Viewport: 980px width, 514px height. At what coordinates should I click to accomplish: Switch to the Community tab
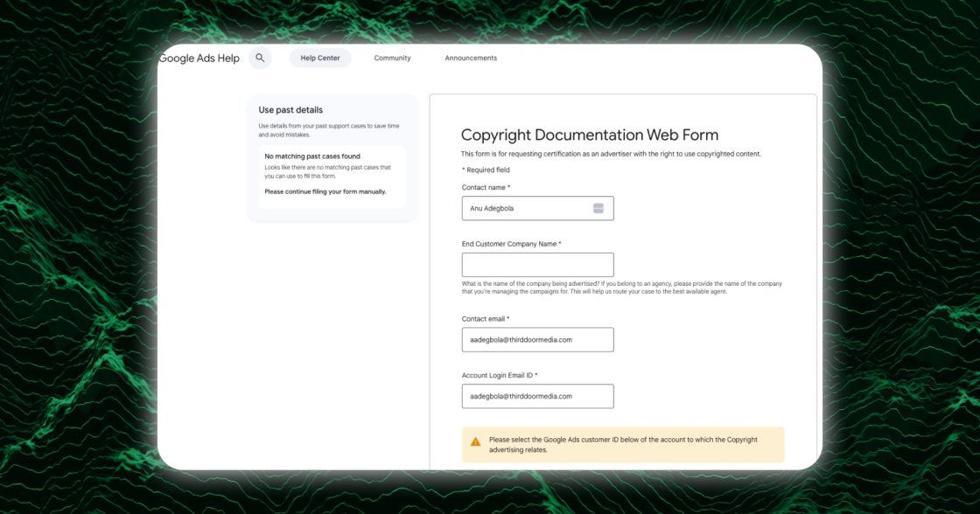[x=393, y=58]
